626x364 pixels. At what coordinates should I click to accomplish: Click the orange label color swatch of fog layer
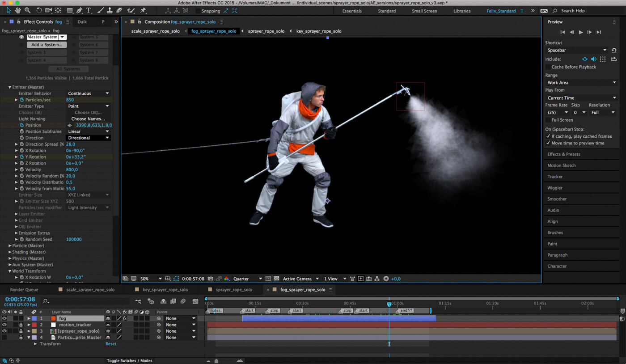(x=53, y=318)
